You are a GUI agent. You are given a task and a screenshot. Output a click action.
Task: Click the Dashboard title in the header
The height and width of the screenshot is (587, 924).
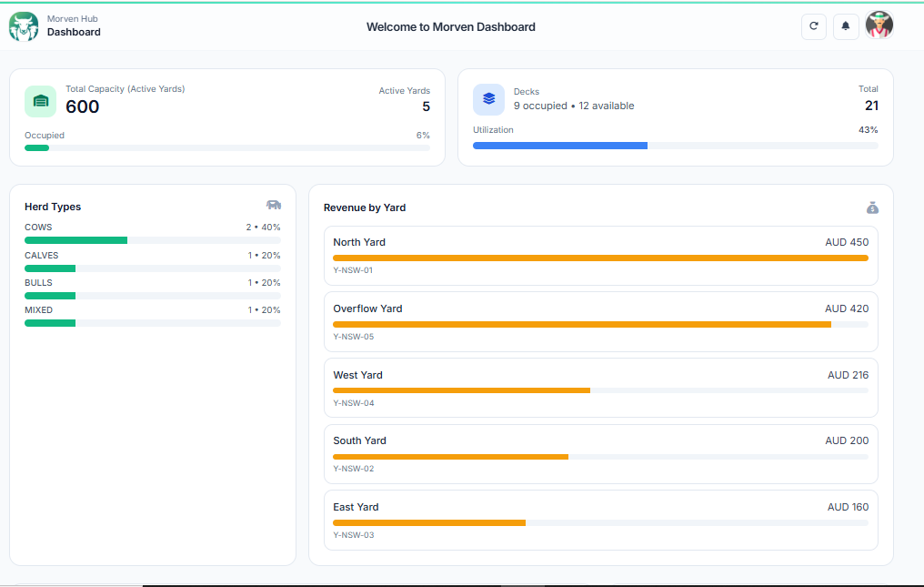pyautogui.click(x=74, y=32)
